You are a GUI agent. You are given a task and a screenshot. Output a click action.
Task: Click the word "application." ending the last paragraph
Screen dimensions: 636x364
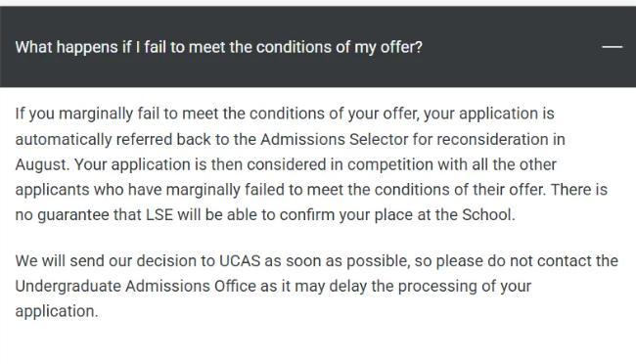(x=57, y=312)
